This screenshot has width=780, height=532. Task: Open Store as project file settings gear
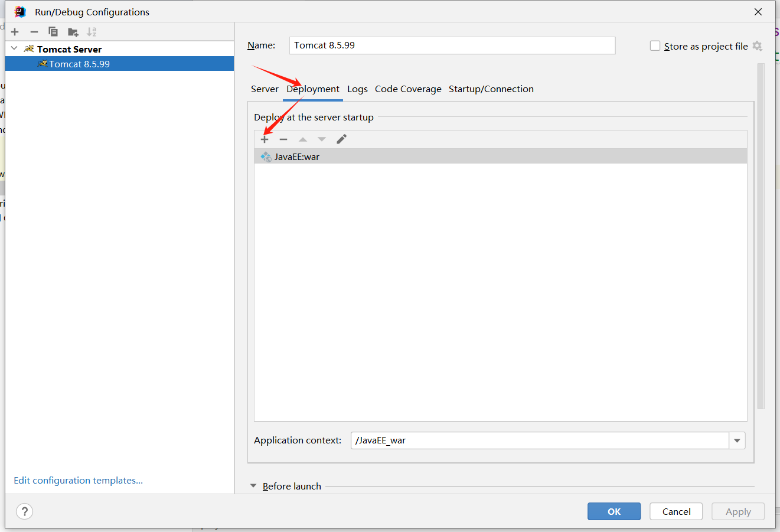click(x=758, y=46)
